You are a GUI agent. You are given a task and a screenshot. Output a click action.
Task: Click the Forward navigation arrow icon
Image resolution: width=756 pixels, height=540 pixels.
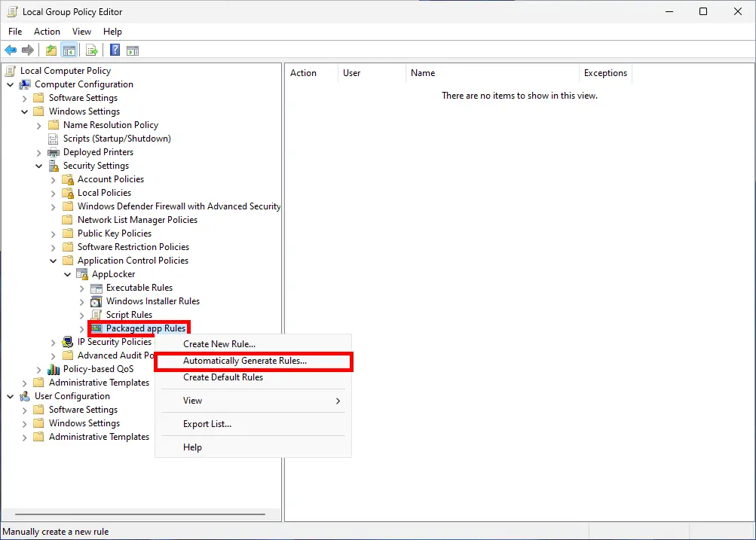(x=27, y=50)
